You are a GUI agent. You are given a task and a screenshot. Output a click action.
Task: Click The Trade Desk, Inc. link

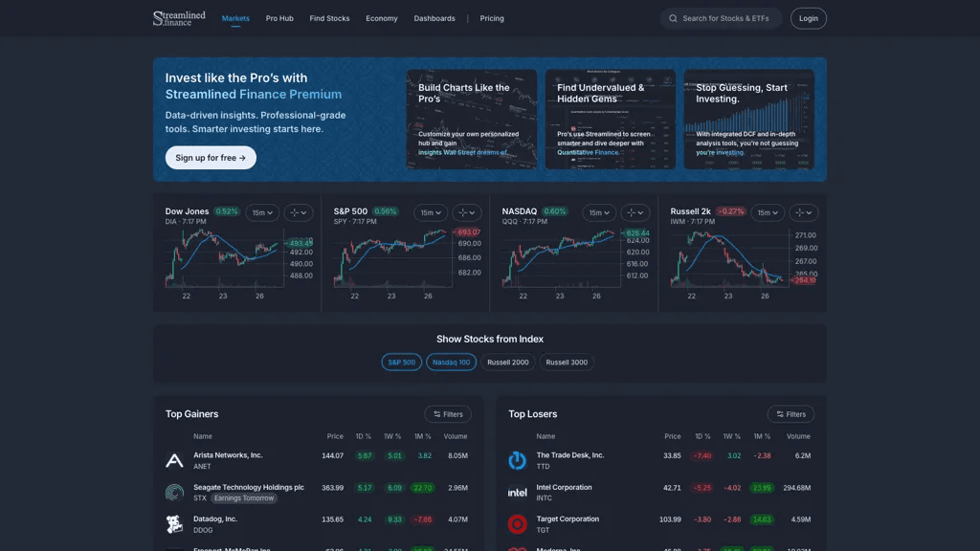tap(570, 455)
